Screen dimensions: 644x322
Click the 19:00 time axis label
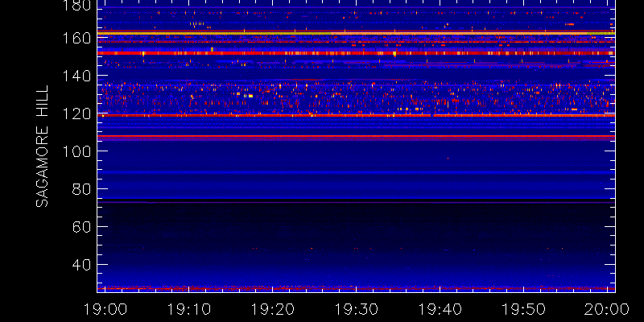(x=105, y=309)
